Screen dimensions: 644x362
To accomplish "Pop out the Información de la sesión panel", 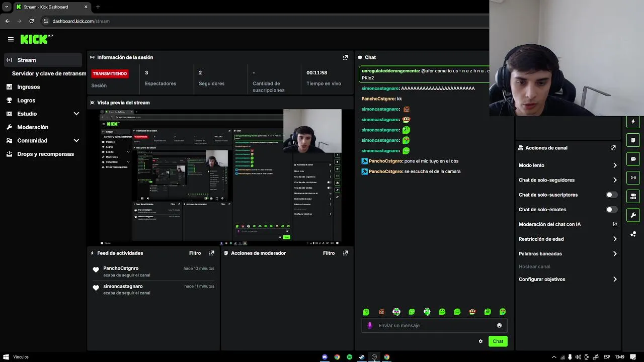I will point(345,57).
